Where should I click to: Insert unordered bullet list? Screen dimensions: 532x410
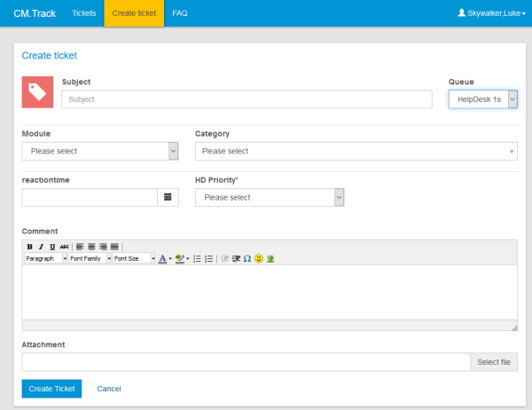click(197, 259)
